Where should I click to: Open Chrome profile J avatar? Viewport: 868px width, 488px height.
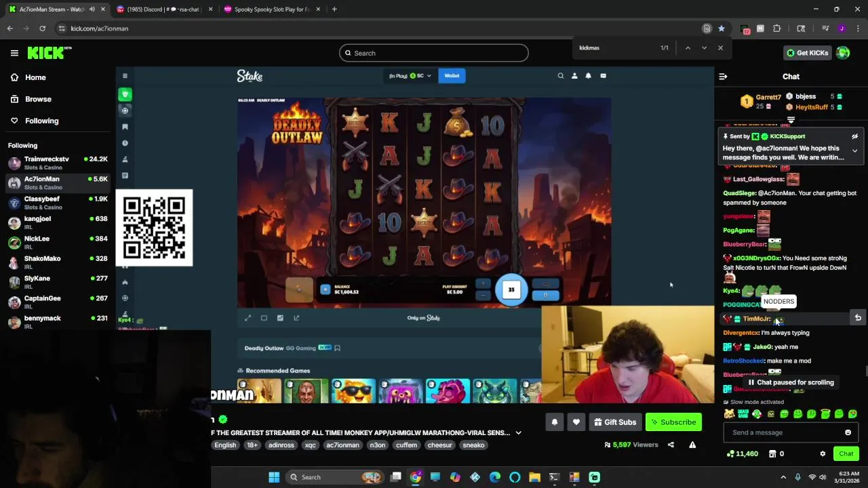click(x=842, y=28)
